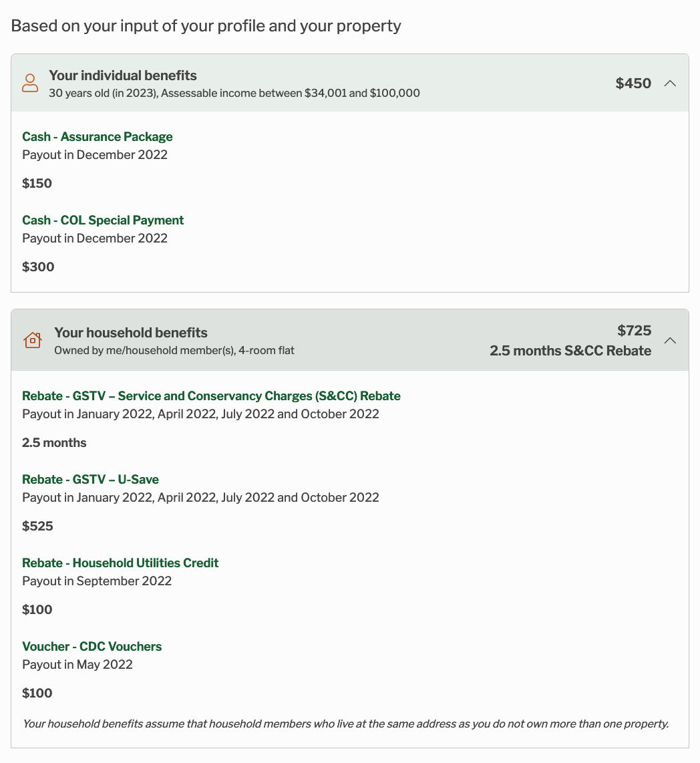Open the Cash - Assurance Package link
The height and width of the screenshot is (763, 700).
click(98, 137)
